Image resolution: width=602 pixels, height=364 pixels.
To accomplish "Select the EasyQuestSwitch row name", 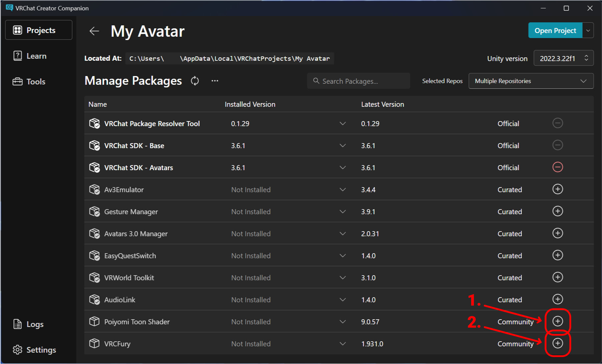I will coord(130,256).
